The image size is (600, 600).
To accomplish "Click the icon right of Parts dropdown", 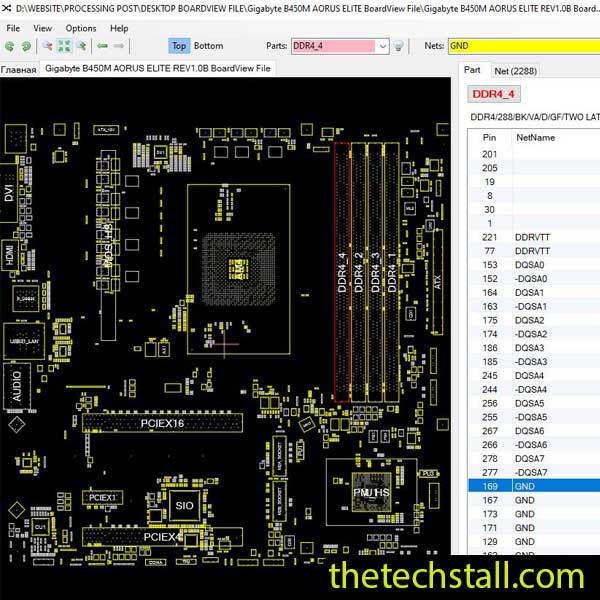I will click(x=398, y=46).
